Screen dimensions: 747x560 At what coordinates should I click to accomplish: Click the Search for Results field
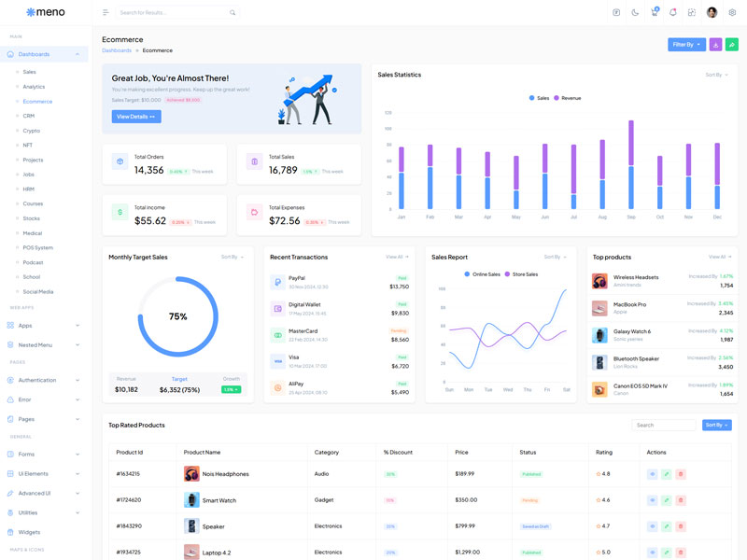coord(173,13)
